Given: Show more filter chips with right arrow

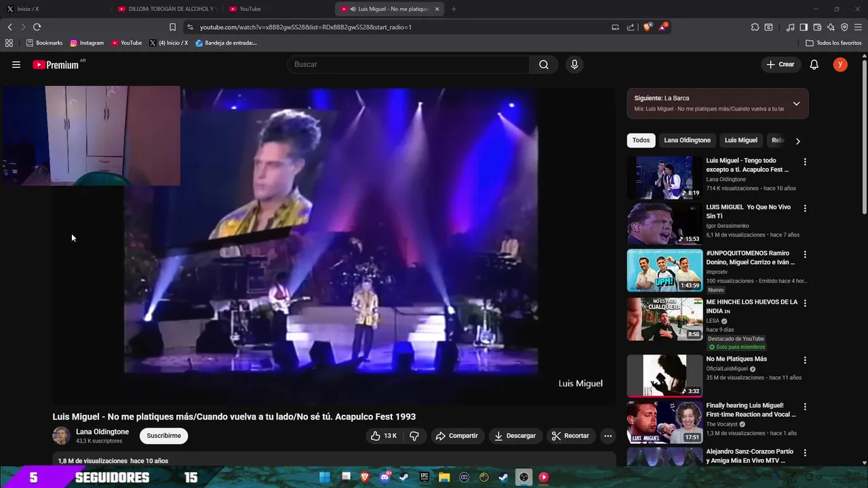Looking at the screenshot, I should 797,141.
